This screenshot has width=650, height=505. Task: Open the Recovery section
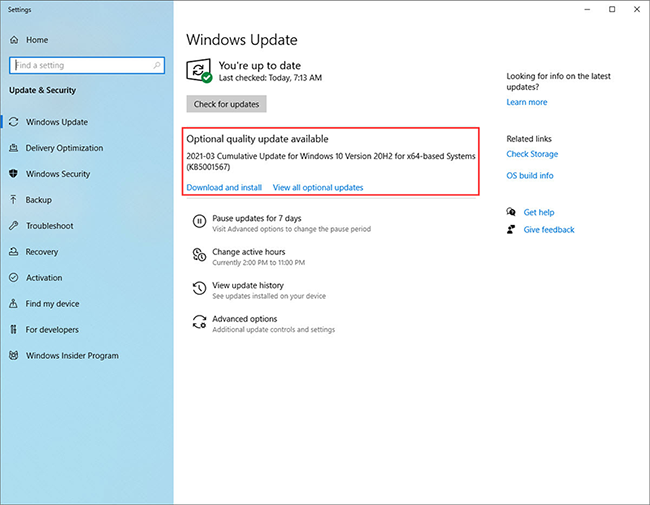point(42,252)
